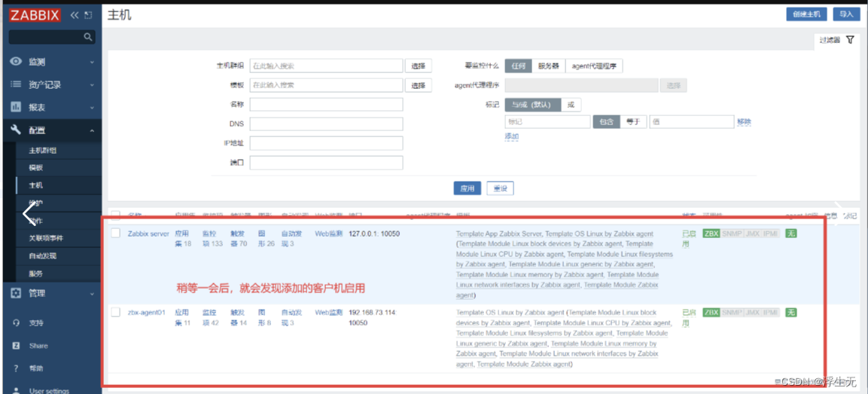The height and width of the screenshot is (394, 868).
Task: Click 应用 to apply the filter
Action: (468, 188)
